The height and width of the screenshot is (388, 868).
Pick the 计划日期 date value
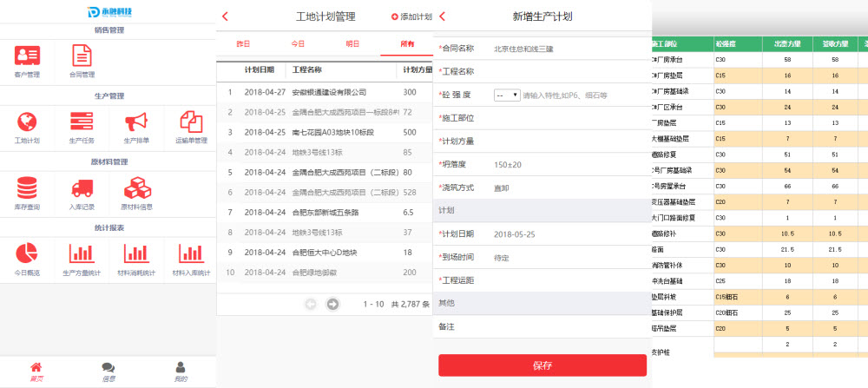[515, 234]
